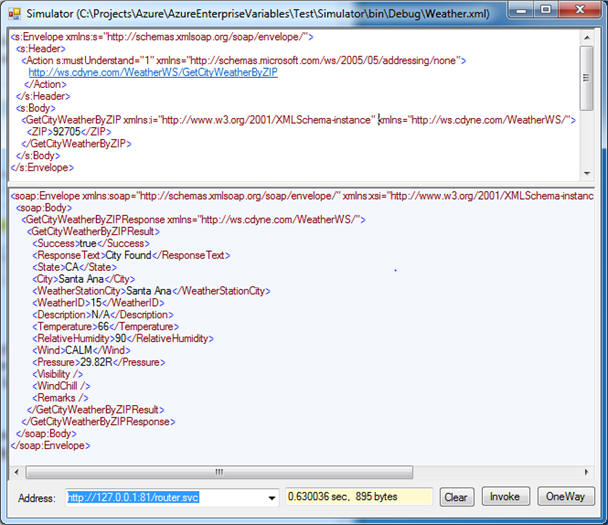The image size is (608, 525).
Task: Click the response pane scroll right arrow
Action: [586, 472]
